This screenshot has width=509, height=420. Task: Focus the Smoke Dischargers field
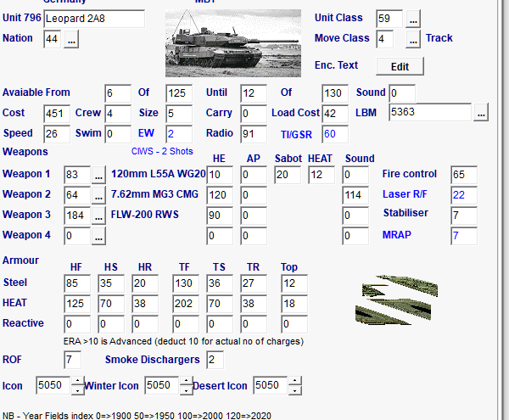[215, 360]
